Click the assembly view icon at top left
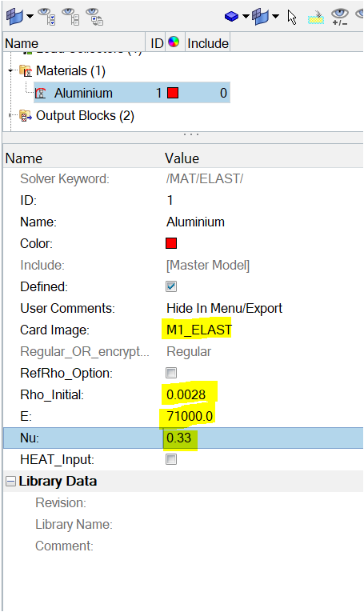The width and height of the screenshot is (364, 612). [15, 17]
